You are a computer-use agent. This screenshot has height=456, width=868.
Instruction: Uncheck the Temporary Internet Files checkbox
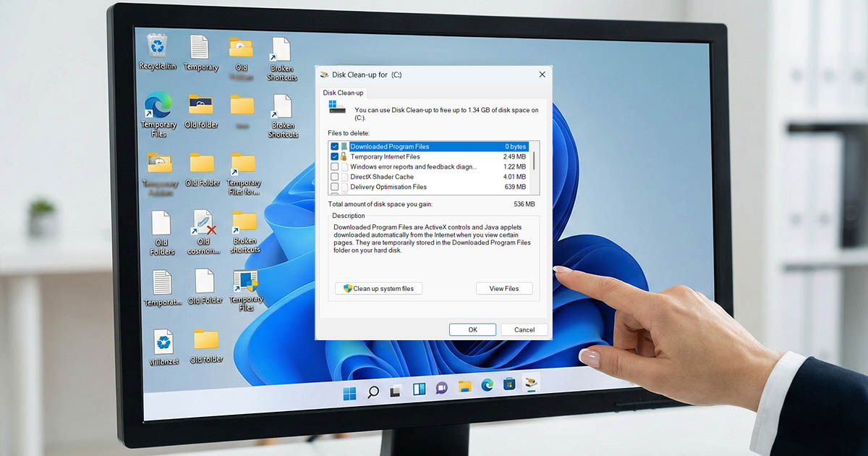(x=334, y=157)
